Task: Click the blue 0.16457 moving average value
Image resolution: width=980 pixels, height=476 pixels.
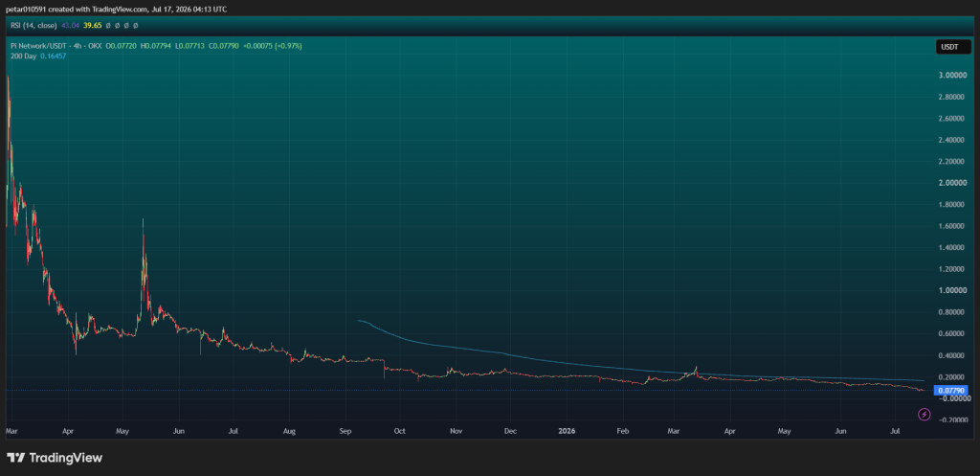Action: point(54,57)
